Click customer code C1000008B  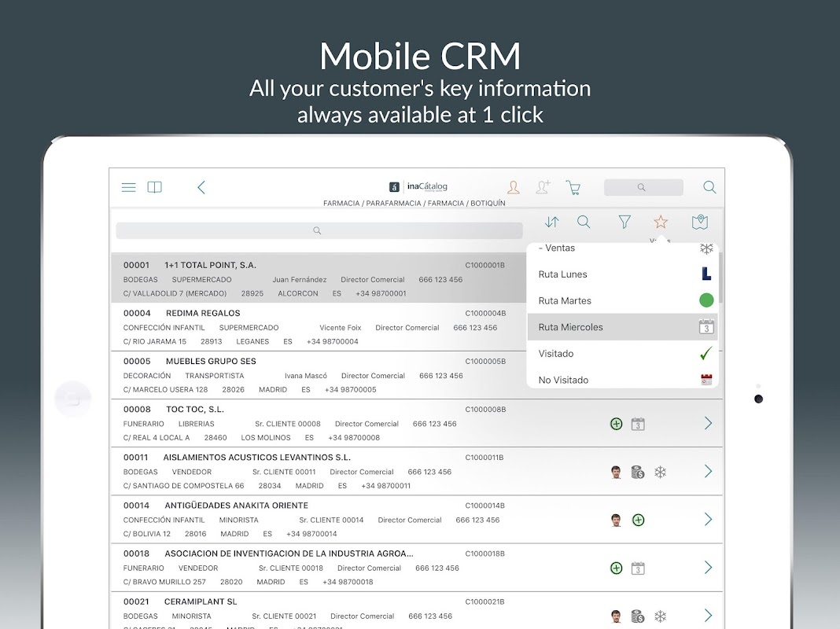(x=485, y=410)
